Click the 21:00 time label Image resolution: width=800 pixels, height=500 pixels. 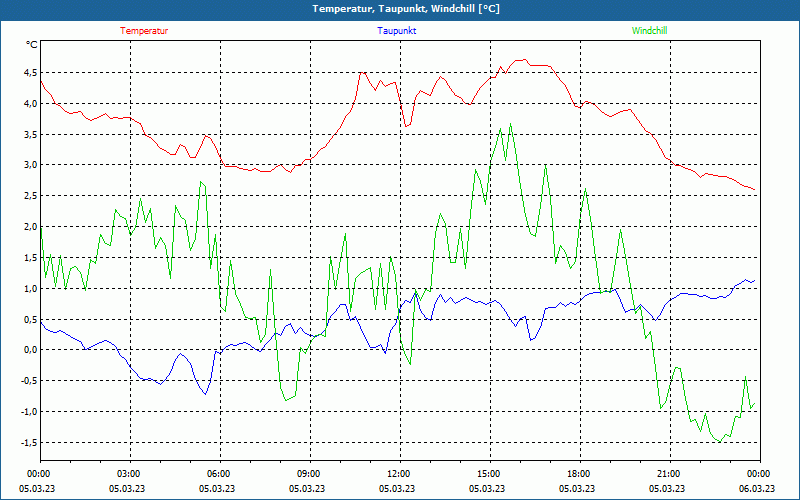point(670,473)
